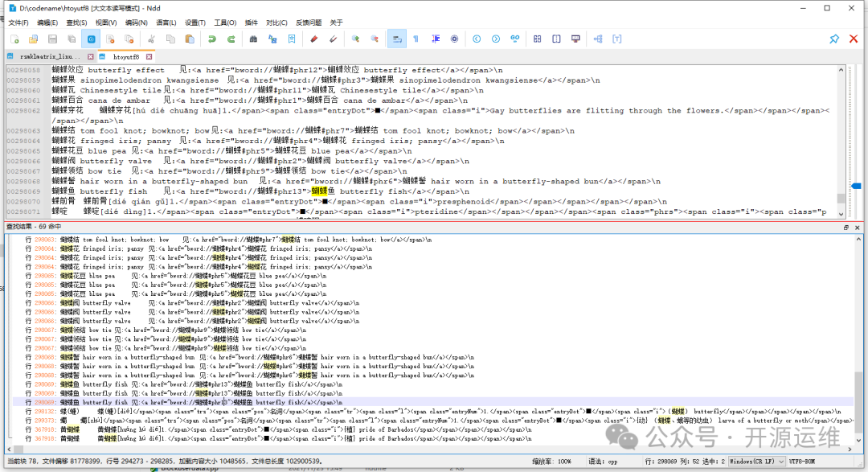The image size is (868, 472).
Task: Click the Replace toolbar icon
Action: point(272,39)
